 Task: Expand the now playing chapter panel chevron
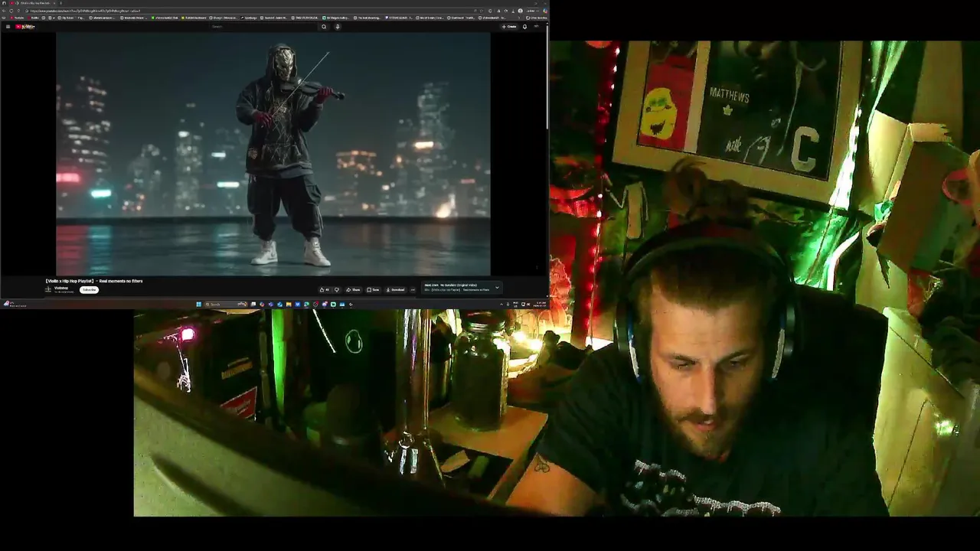coord(497,288)
